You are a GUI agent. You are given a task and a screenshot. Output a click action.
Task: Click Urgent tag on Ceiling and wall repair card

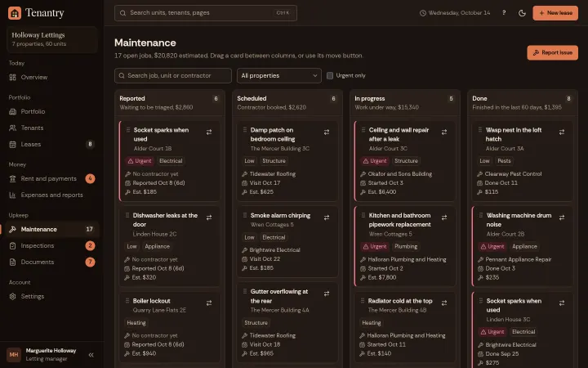tap(374, 161)
